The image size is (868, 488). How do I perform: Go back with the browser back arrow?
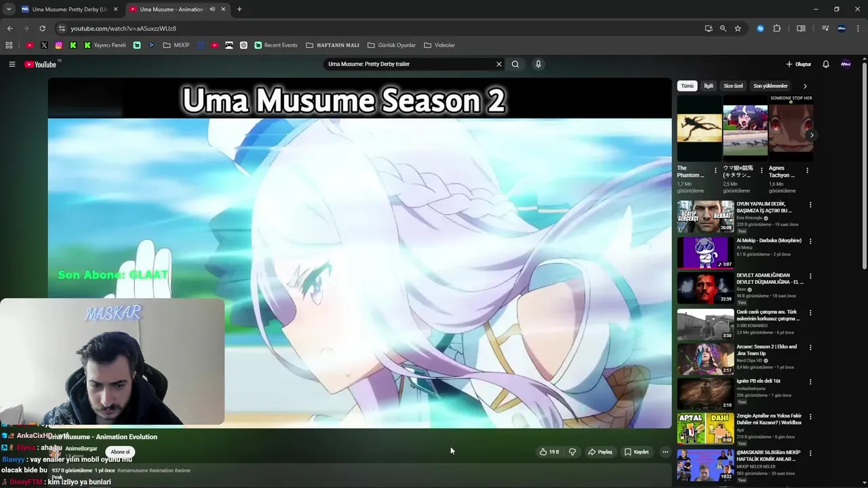tap(9, 28)
